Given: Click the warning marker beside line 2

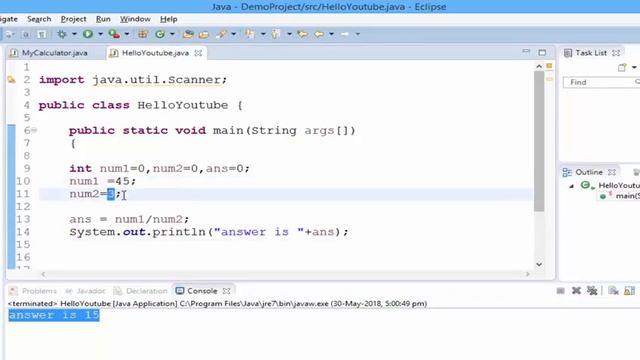Looking at the screenshot, I should point(11,80).
